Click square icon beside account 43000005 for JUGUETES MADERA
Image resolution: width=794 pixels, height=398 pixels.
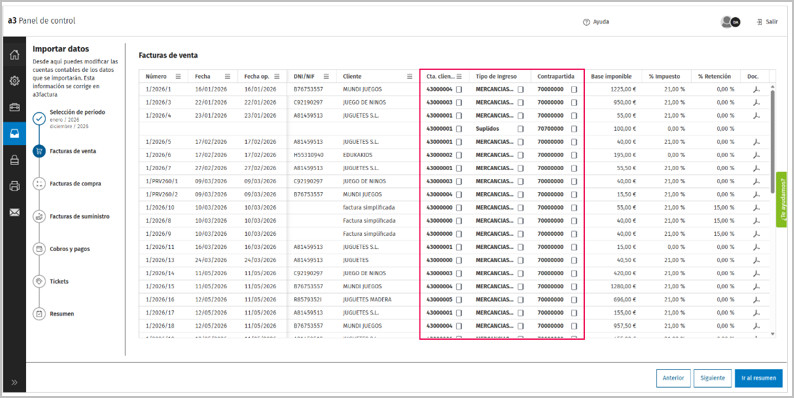pyautogui.click(x=459, y=300)
